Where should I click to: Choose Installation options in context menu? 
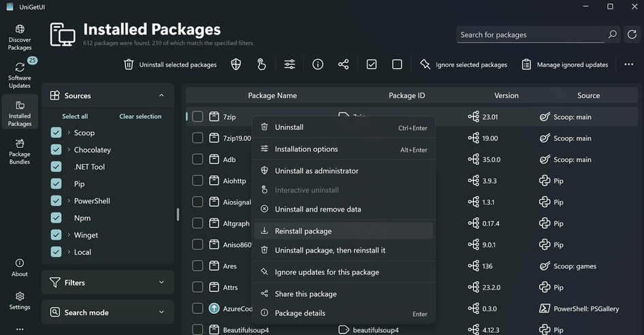[343, 149]
